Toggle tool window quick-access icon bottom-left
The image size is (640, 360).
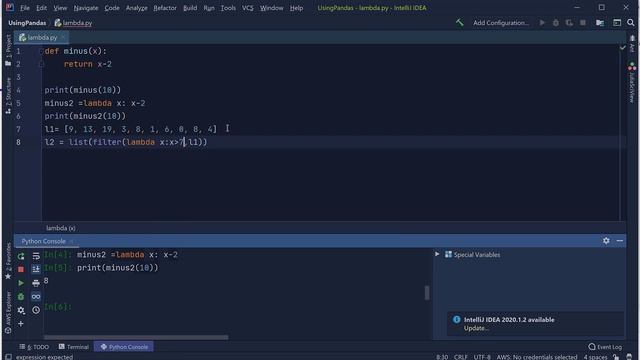tap(8, 357)
